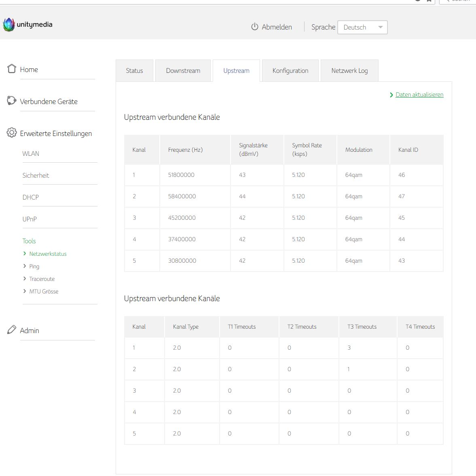The height and width of the screenshot is (476, 476).
Task: Click the Erweiterte Einstellungen gear icon
Action: tap(12, 133)
